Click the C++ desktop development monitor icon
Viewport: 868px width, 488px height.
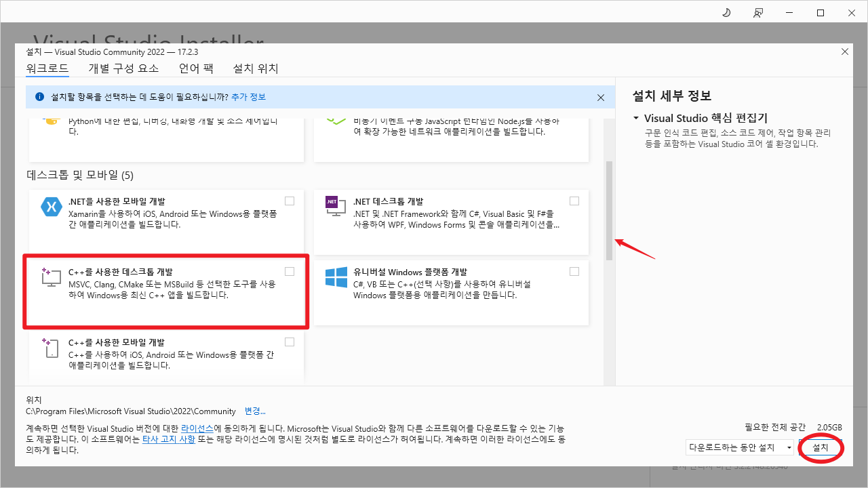[x=52, y=277]
